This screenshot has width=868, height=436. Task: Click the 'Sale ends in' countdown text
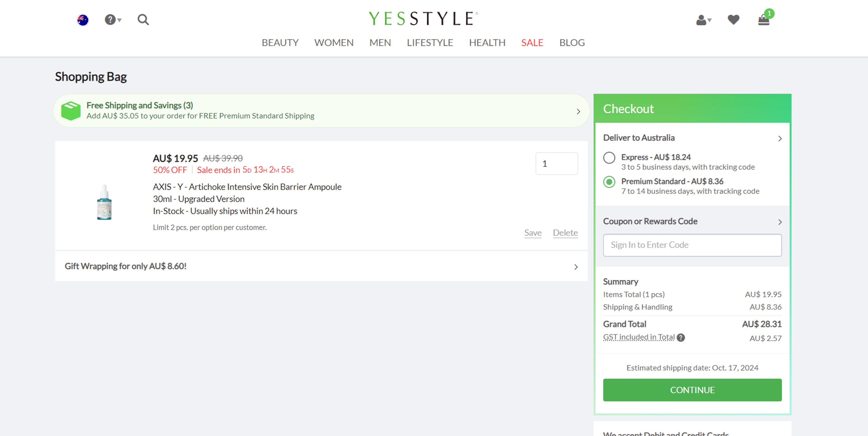pyautogui.click(x=245, y=170)
